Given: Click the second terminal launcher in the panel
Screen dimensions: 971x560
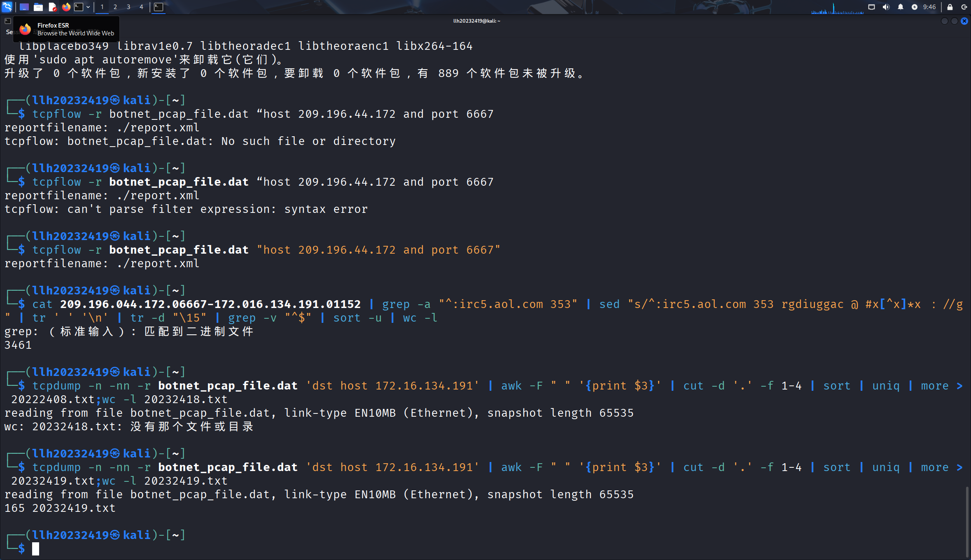Looking at the screenshot, I should pyautogui.click(x=159, y=7).
